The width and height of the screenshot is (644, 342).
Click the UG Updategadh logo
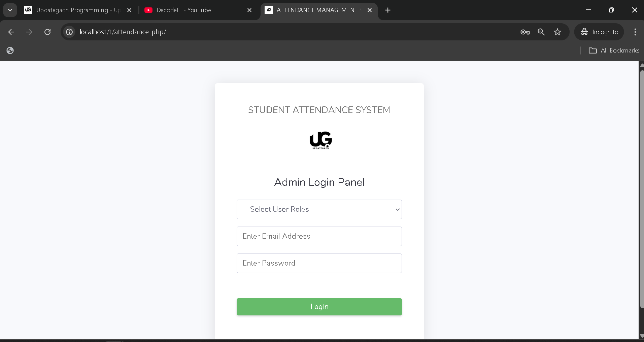coord(320,140)
